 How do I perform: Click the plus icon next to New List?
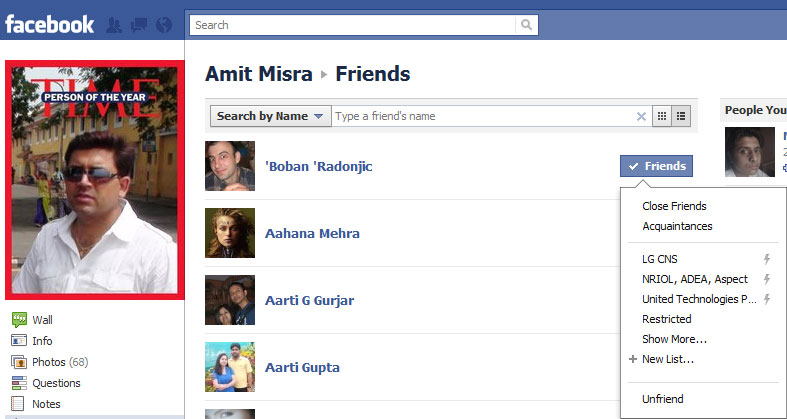[x=633, y=359]
